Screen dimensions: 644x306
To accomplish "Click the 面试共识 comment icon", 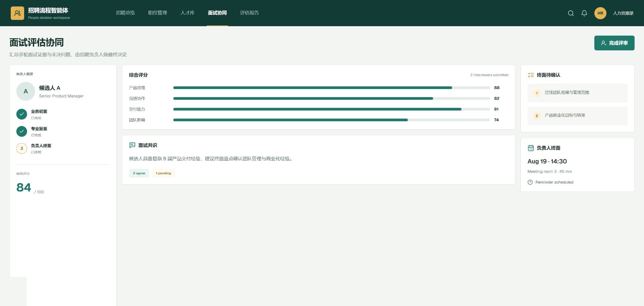I will pos(132,145).
